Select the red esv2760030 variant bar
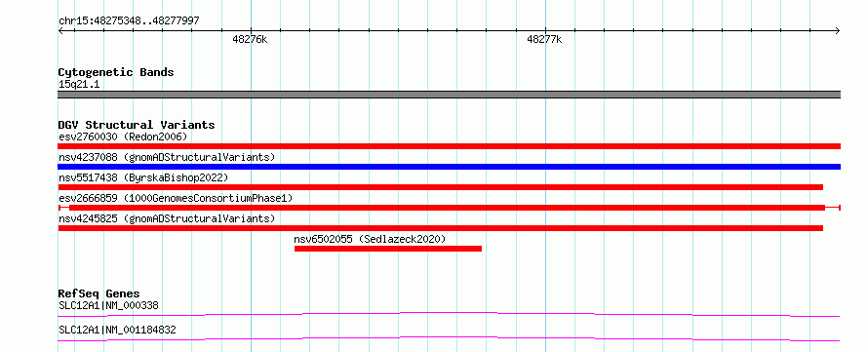This screenshot has height=352, width=868. click(x=449, y=146)
